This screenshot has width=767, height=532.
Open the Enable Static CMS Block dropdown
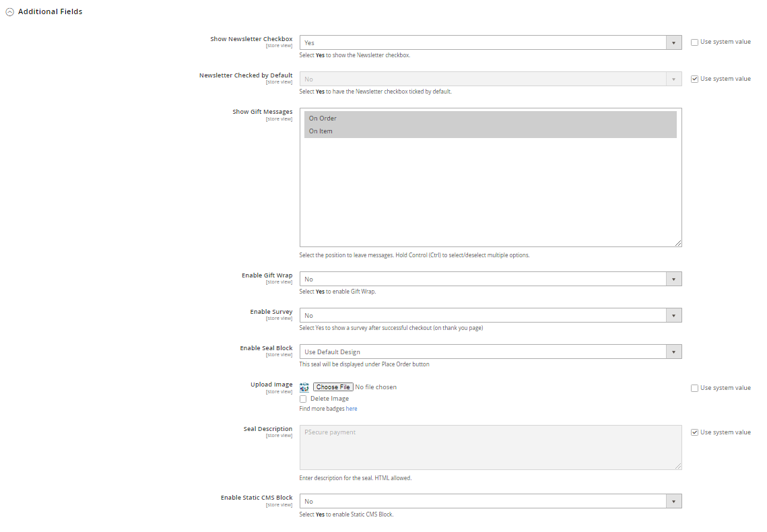coord(490,501)
